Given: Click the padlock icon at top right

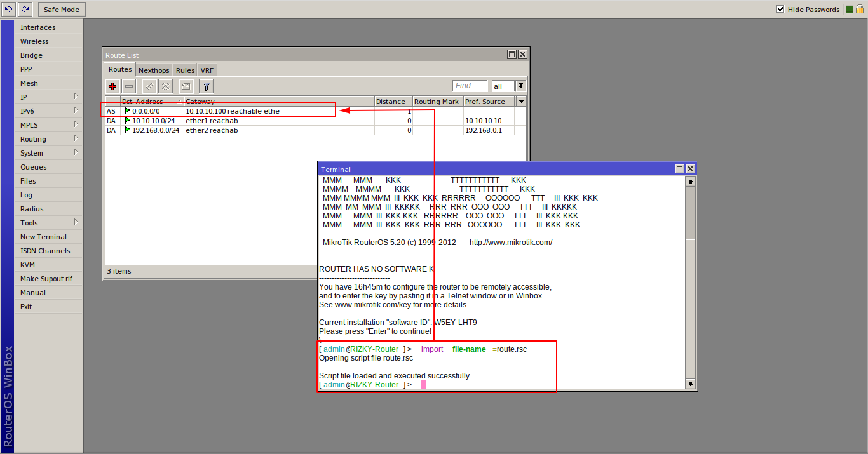Looking at the screenshot, I should coord(859,10).
